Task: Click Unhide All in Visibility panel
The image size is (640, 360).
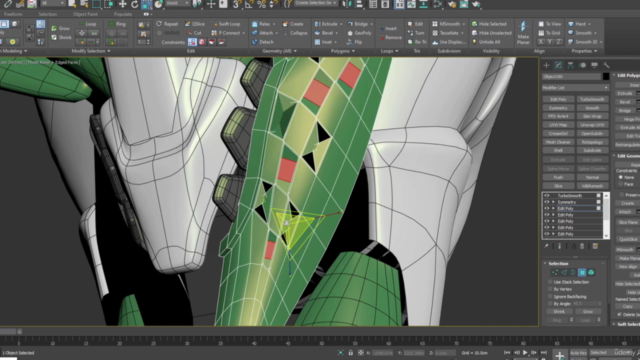Action: point(486,42)
